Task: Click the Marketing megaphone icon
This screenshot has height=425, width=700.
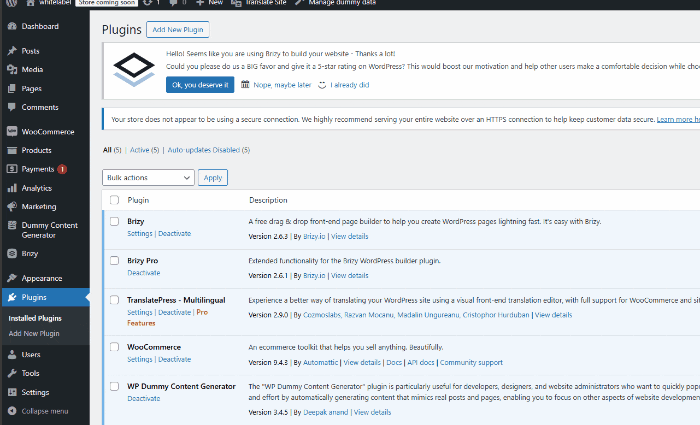Action: [11, 206]
